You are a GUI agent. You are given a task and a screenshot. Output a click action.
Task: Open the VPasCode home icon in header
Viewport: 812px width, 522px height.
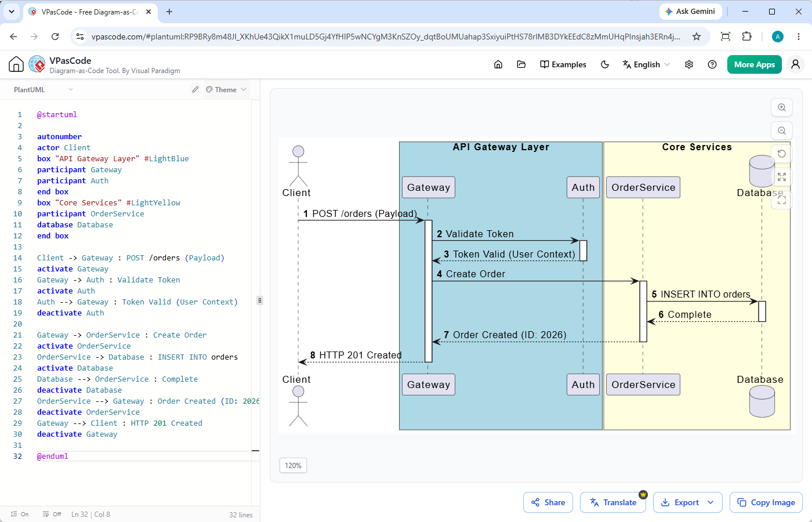[x=498, y=64]
